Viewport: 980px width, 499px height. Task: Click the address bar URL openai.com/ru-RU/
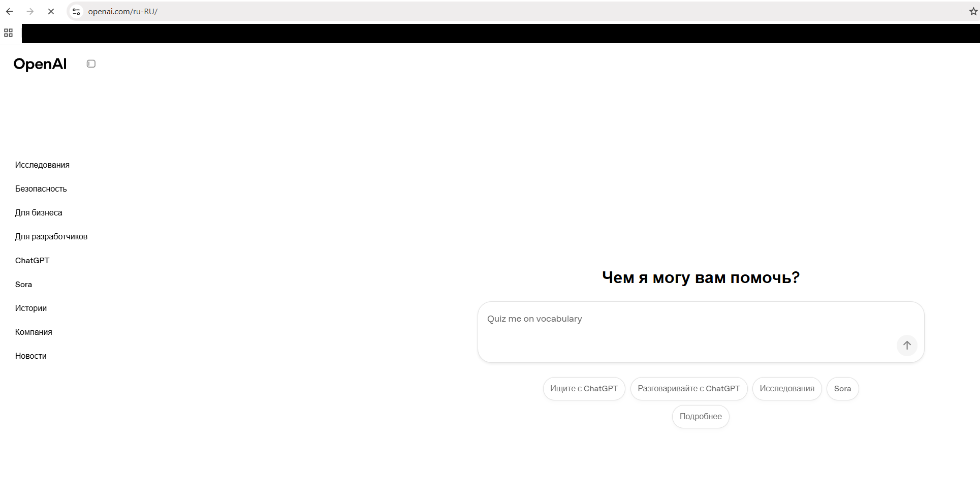coord(123,11)
